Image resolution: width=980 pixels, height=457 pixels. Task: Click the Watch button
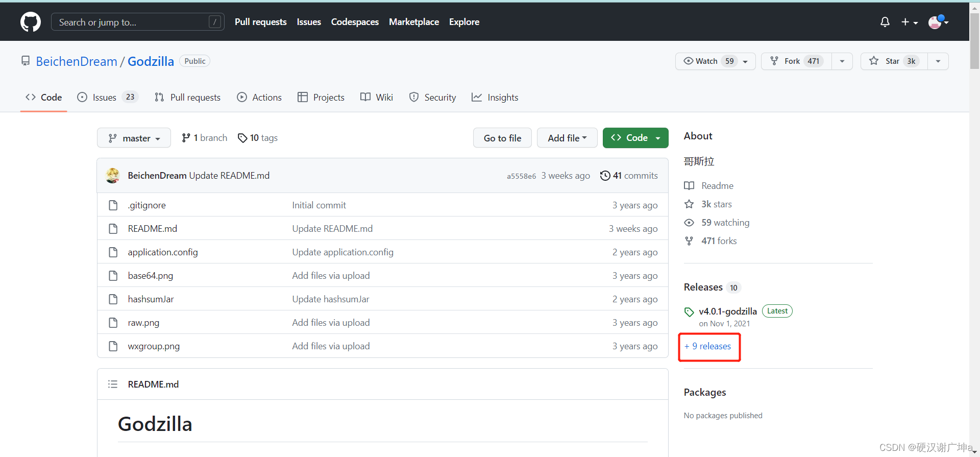[x=715, y=61]
